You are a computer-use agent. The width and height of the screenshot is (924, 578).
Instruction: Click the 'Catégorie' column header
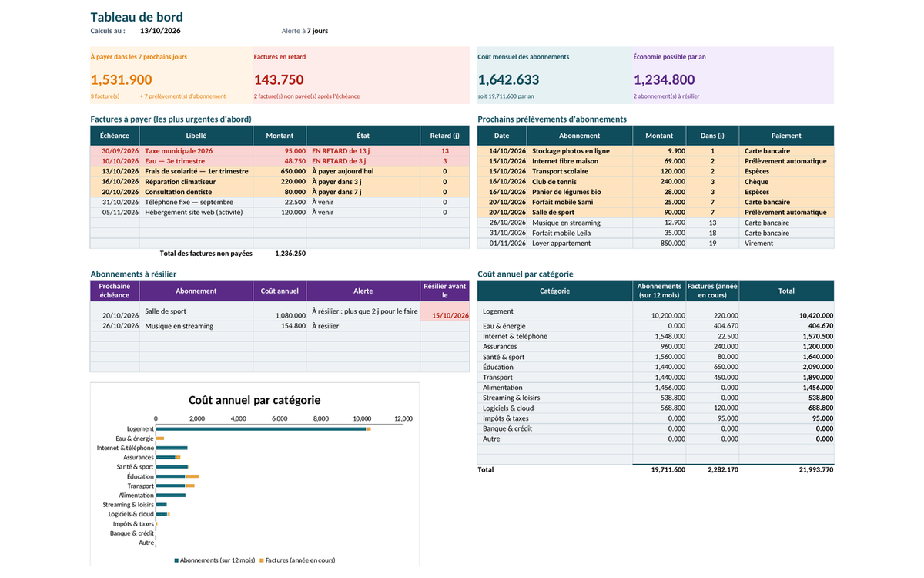[x=554, y=291]
